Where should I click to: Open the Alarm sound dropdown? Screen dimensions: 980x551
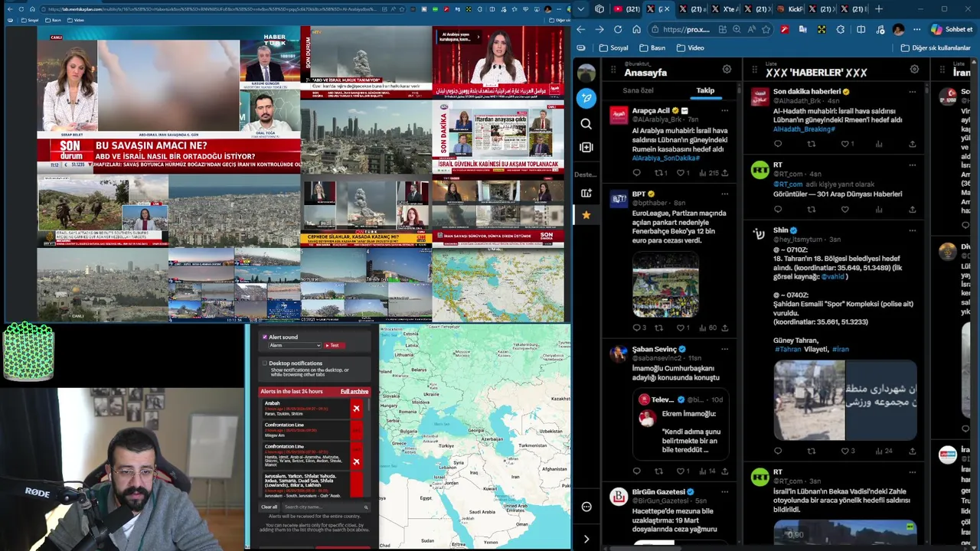tap(295, 345)
